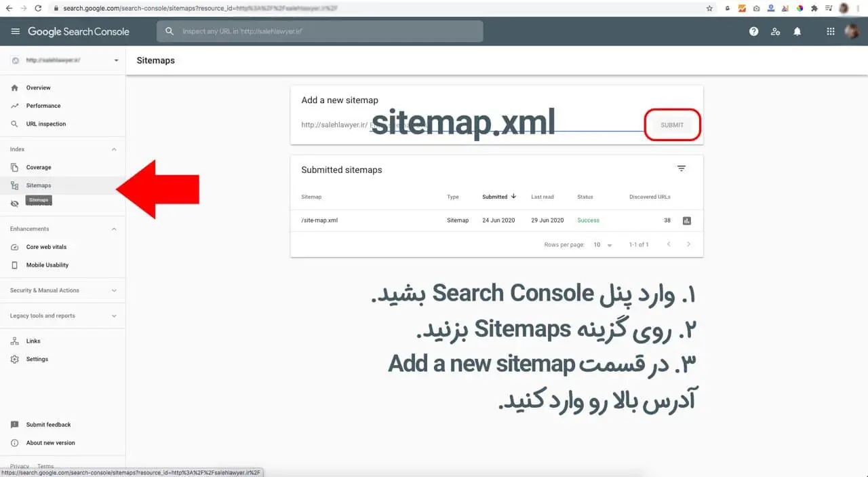Click the inspect any URL search field
Screen dimensions: 868x477
coord(320,31)
